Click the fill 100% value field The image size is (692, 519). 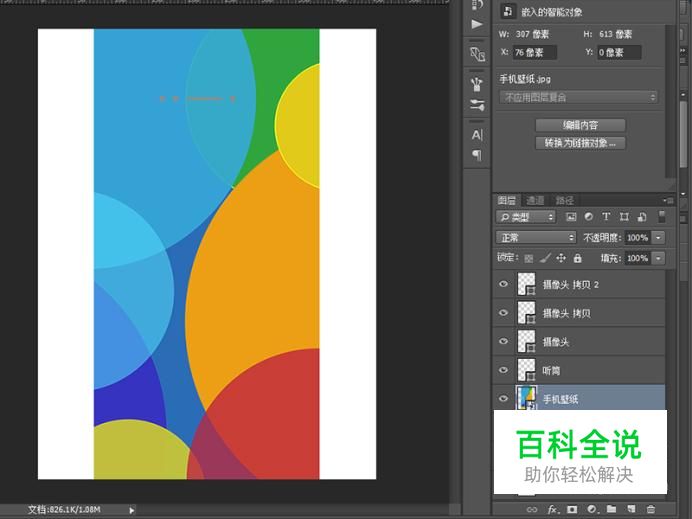click(637, 258)
